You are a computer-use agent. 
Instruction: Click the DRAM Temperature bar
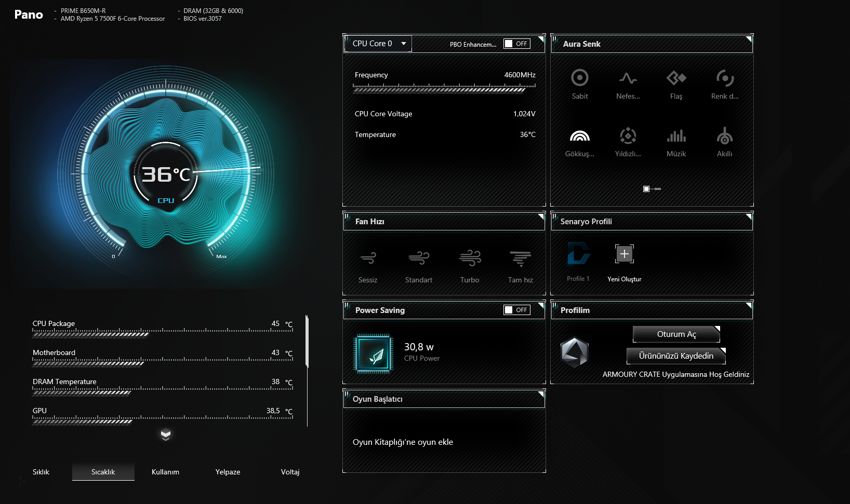click(163, 391)
